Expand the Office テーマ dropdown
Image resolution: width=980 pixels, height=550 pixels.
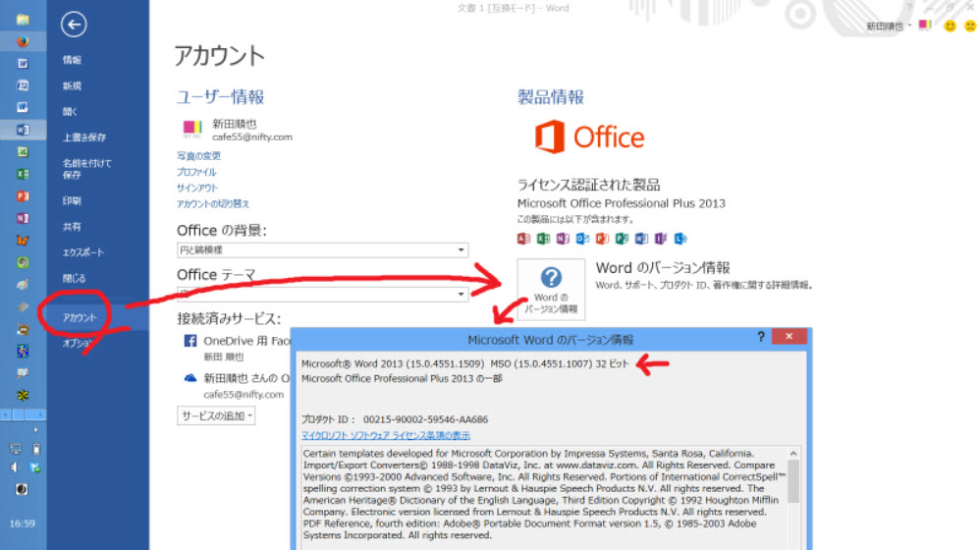pyautogui.click(x=461, y=294)
